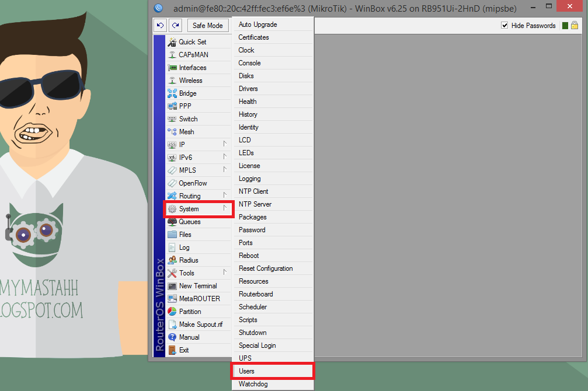Open Disks entry
This screenshot has width=588, height=391.
(273, 76)
